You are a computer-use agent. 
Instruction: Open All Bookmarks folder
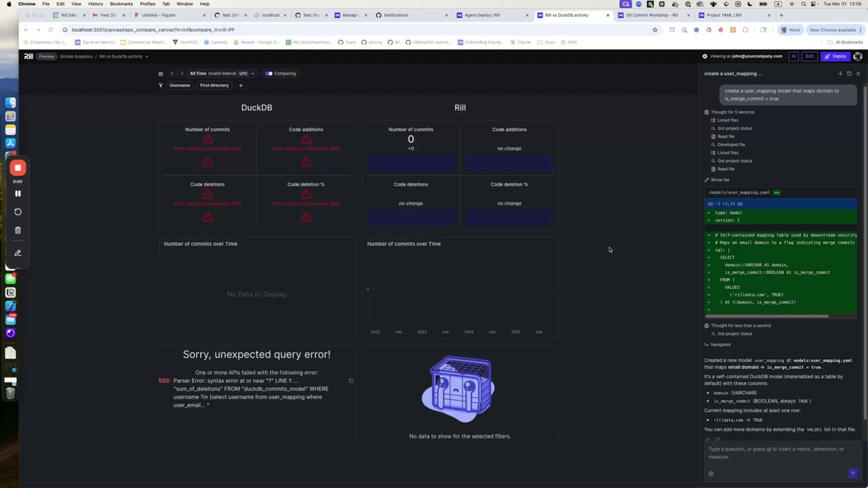coord(844,42)
